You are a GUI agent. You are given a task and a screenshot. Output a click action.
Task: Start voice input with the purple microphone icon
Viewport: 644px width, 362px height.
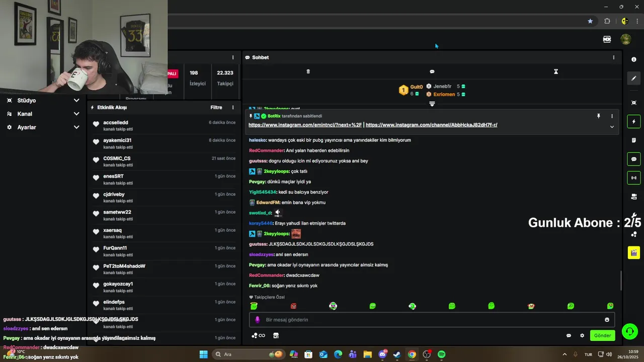pos(258,320)
